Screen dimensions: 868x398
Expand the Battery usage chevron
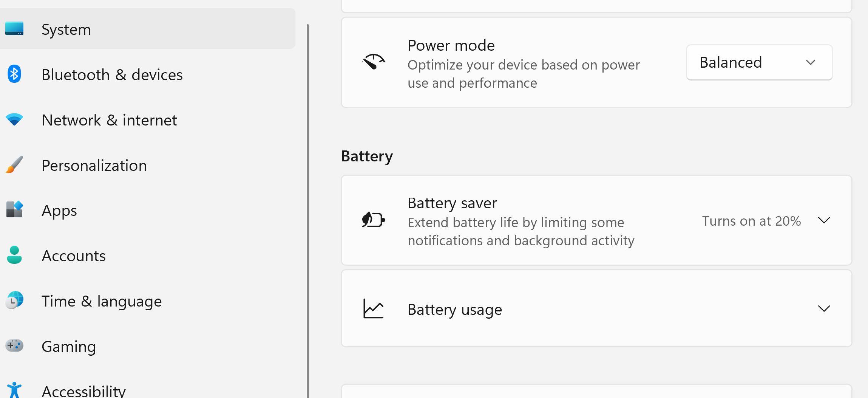824,309
